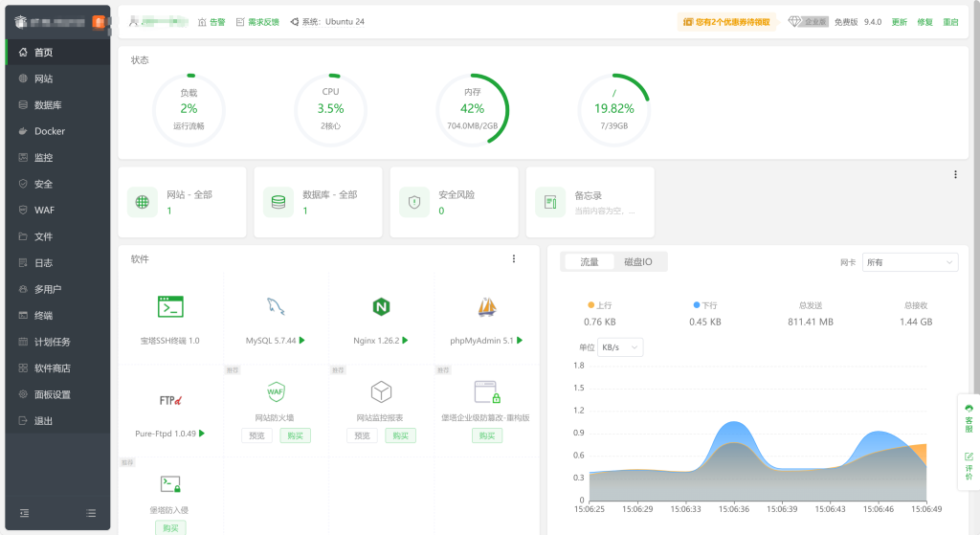Toggle 上行 upload legend
This screenshot has height=535, width=980.
click(x=599, y=305)
